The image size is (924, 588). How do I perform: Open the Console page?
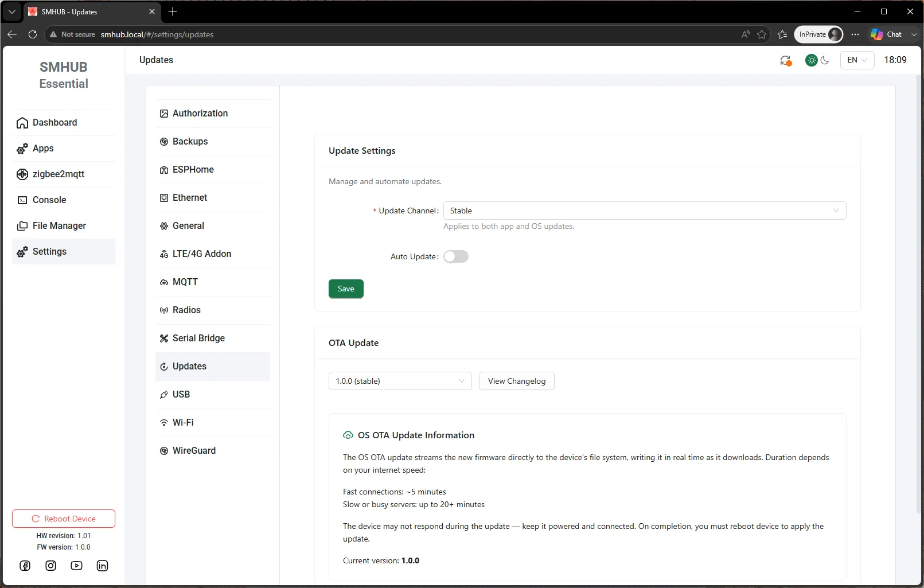tap(63, 200)
